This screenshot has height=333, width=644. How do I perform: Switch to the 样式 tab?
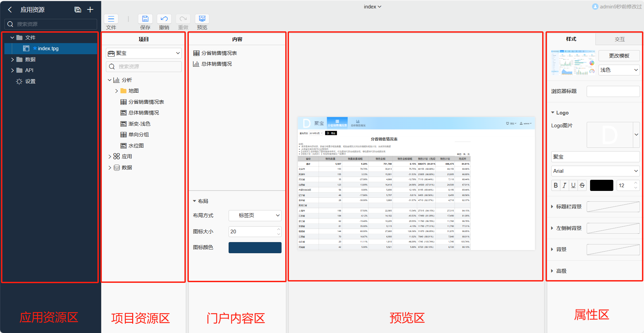click(571, 39)
